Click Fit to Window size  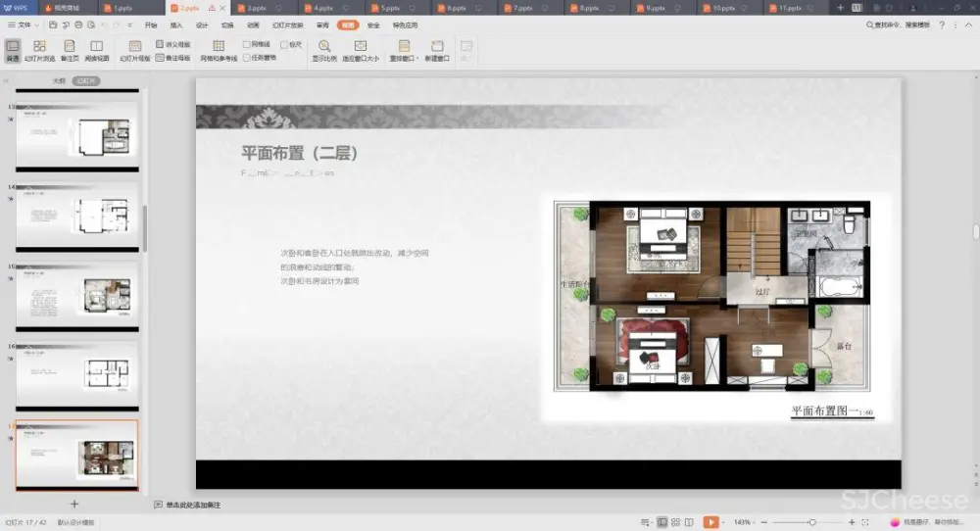click(361, 50)
